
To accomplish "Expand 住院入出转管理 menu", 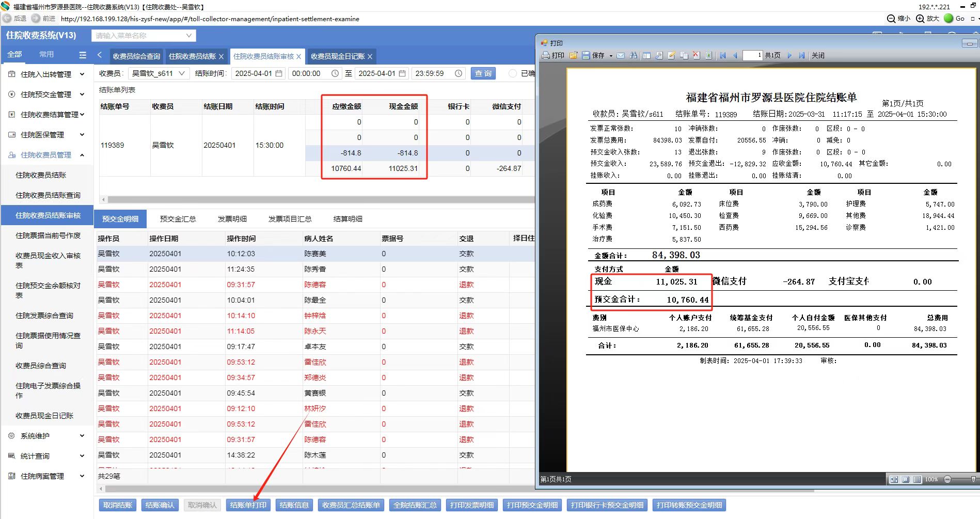I will click(46, 74).
